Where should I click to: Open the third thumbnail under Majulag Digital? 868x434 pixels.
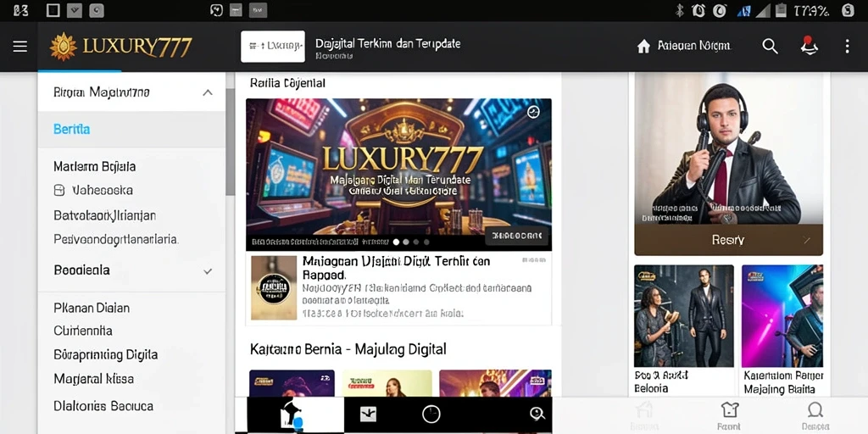[x=495, y=383]
